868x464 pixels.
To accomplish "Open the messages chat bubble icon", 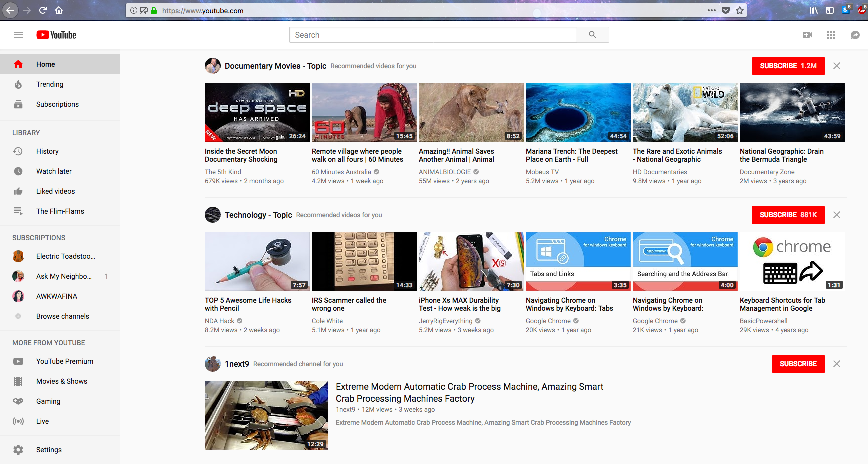I will 855,35.
